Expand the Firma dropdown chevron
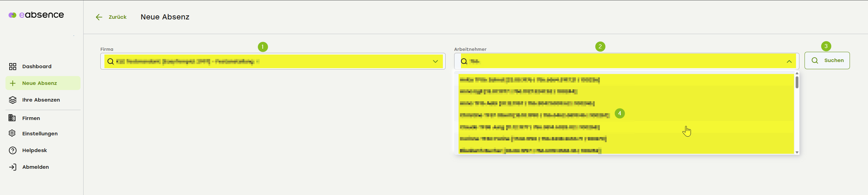The image size is (868, 195). pos(435,61)
